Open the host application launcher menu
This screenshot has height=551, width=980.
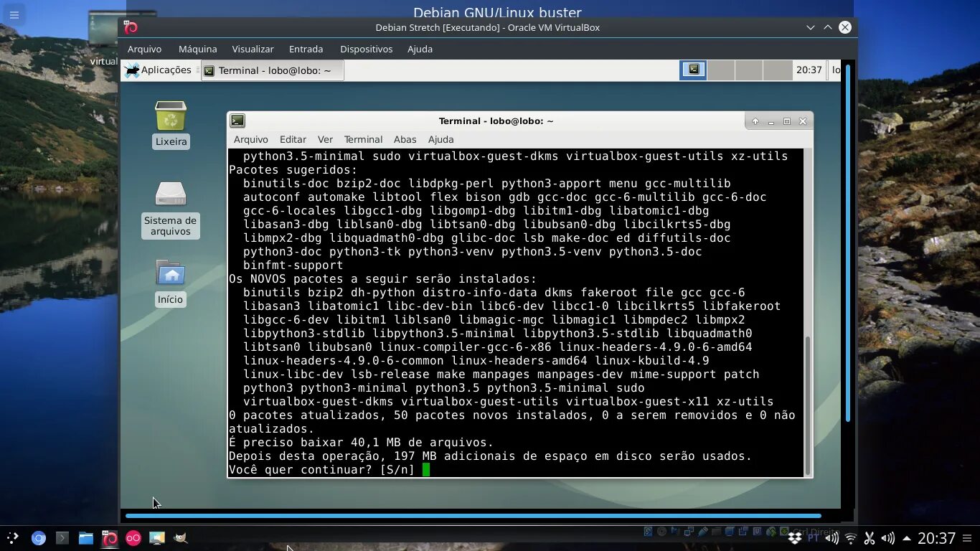[x=13, y=538]
